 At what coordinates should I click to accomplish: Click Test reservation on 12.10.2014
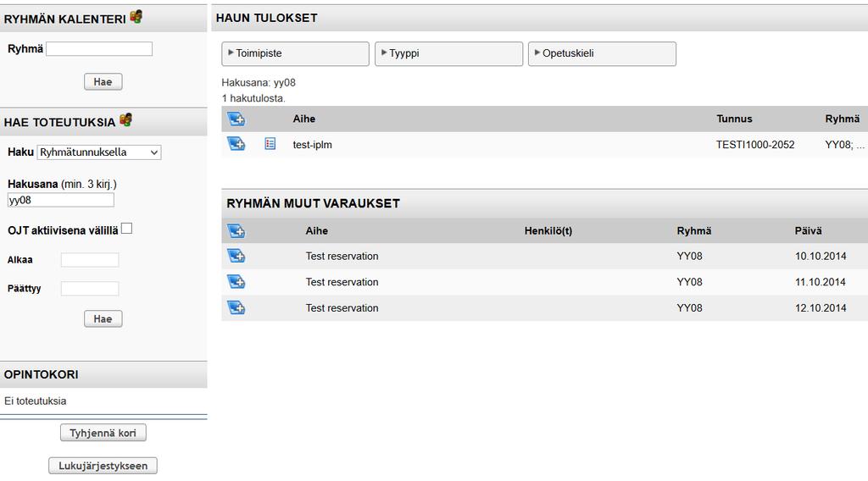coord(342,308)
